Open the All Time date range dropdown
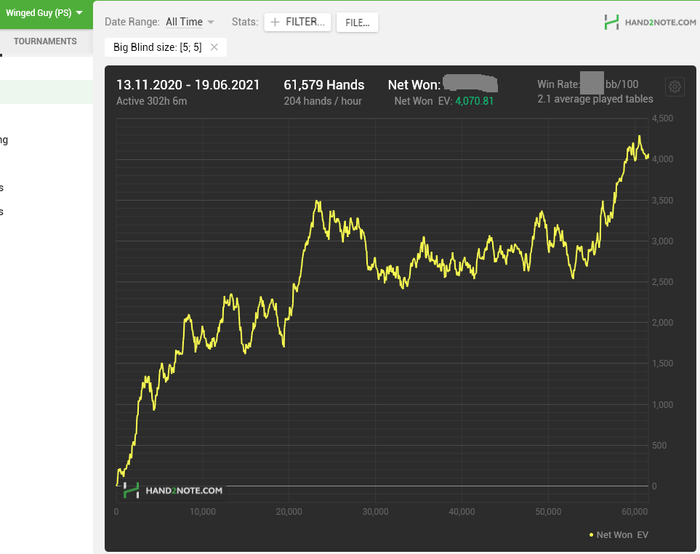The height and width of the screenshot is (554, 700). tap(190, 22)
